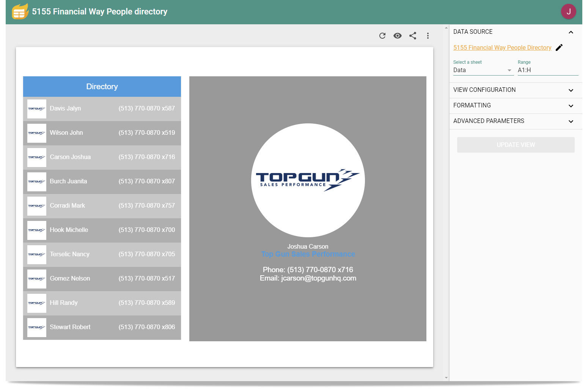Click the Joshua Carson name in detail card
Screen dimensions: 588x391
(x=308, y=247)
